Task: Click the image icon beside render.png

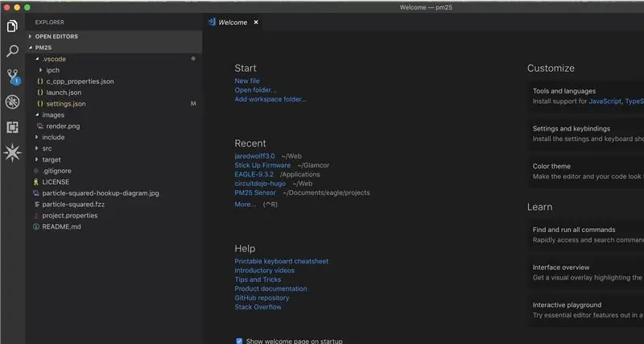Action: pos(39,126)
